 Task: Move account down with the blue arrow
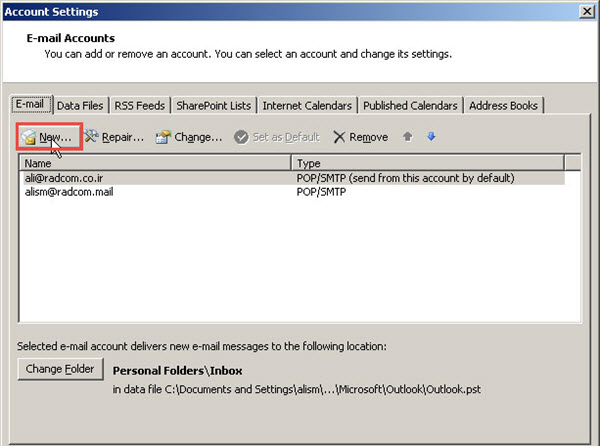[x=431, y=137]
